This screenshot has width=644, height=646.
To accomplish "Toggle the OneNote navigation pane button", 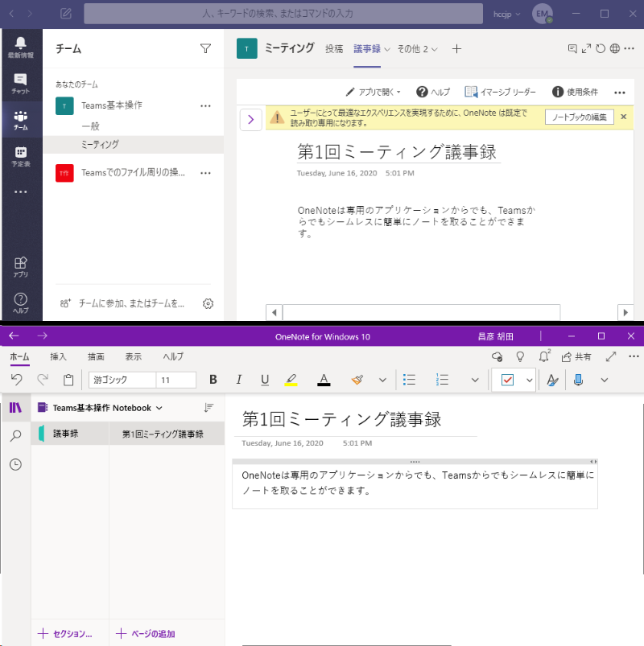I will click(x=15, y=408).
